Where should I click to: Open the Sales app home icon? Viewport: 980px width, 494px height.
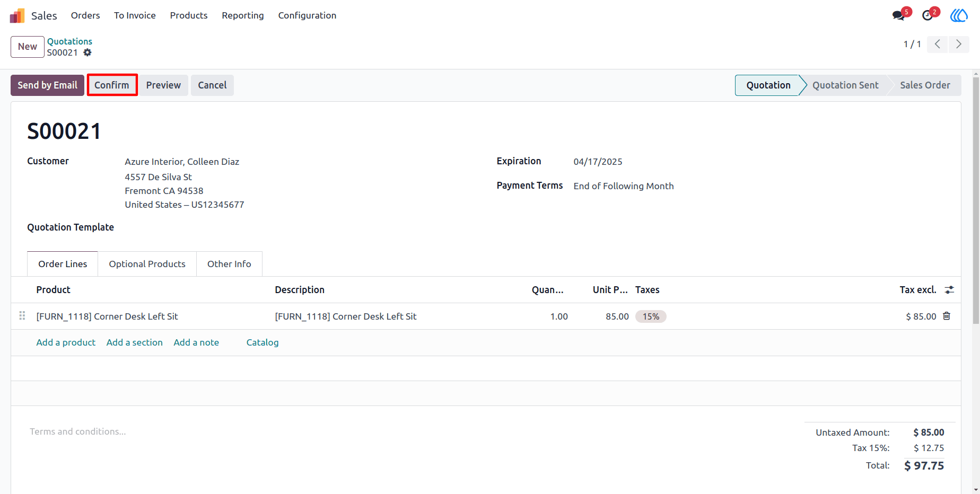(17, 15)
